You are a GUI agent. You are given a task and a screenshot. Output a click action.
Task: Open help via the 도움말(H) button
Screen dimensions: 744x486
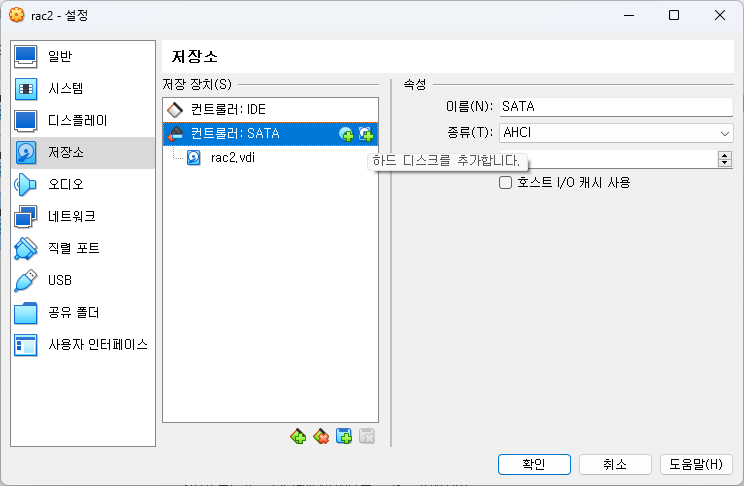(696, 464)
